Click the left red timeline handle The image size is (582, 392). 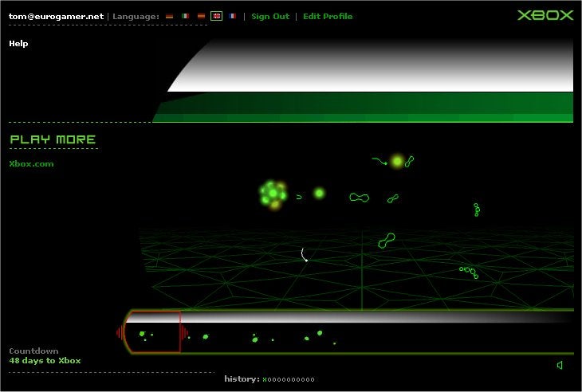pyautogui.click(x=120, y=333)
